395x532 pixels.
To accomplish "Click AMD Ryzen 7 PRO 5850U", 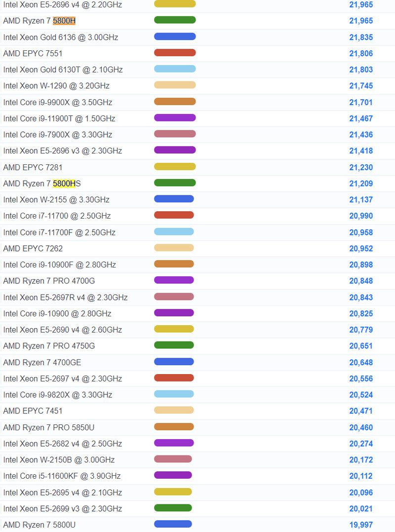I will point(49,427).
